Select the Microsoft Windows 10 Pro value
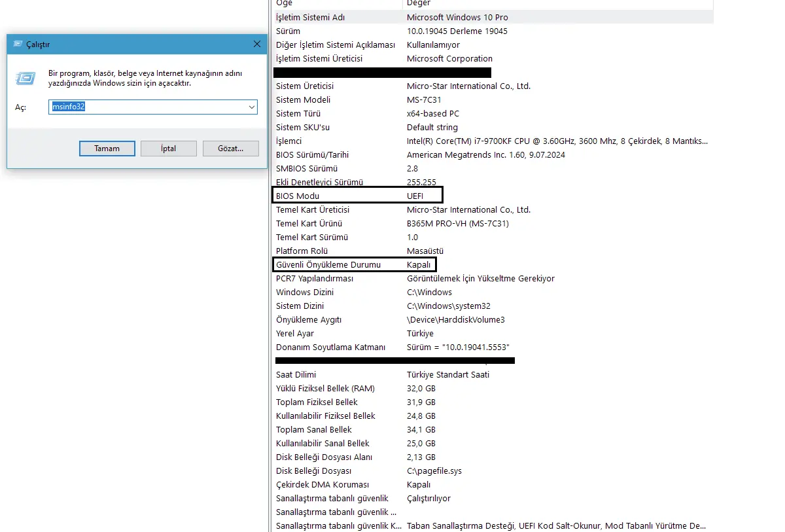This screenshot has height=532, width=785. click(457, 17)
